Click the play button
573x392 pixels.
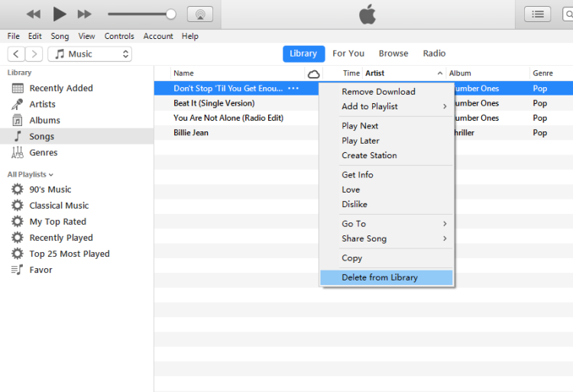click(60, 15)
